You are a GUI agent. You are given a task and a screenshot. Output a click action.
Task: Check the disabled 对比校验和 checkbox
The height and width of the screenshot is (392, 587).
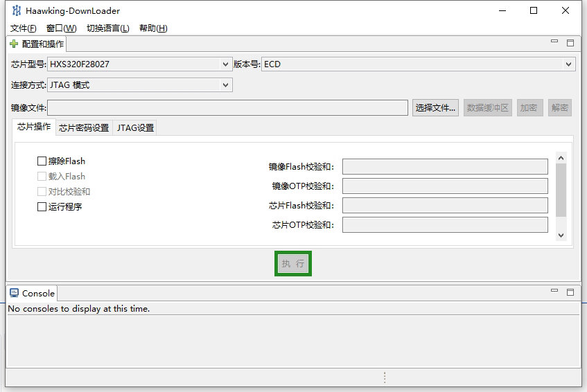(42, 192)
